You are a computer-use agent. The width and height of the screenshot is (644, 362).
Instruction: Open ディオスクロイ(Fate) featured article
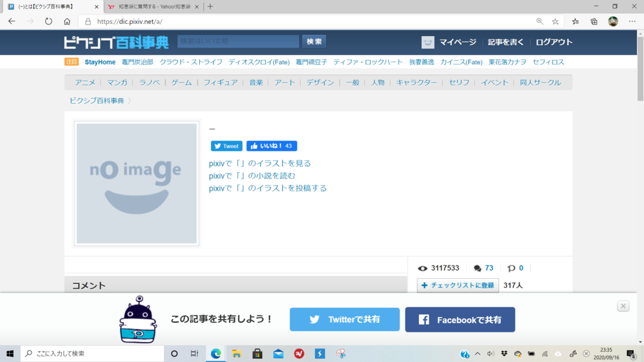coord(259,62)
